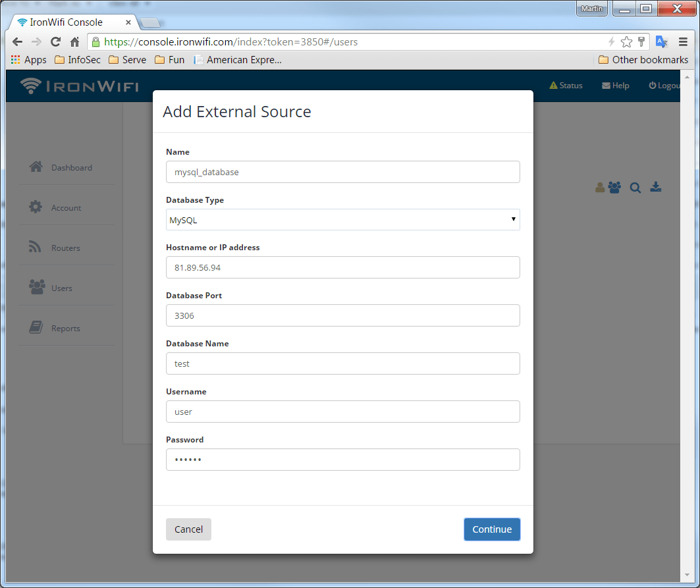Open the InfoSec bookmarks folder
The height and width of the screenshot is (588, 700).
[x=77, y=60]
